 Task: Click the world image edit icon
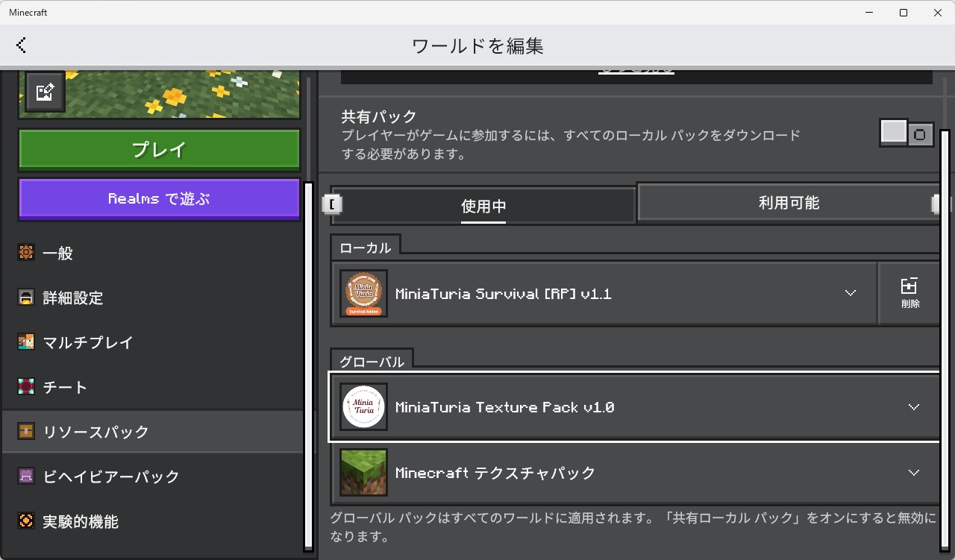[45, 92]
